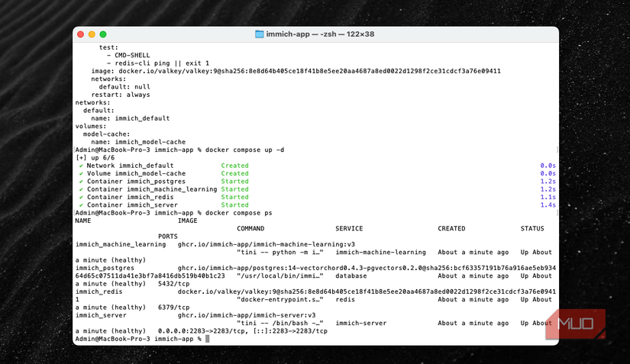Click the PORTS column header
Image resolution: width=630 pixels, height=364 pixels.
168,237
